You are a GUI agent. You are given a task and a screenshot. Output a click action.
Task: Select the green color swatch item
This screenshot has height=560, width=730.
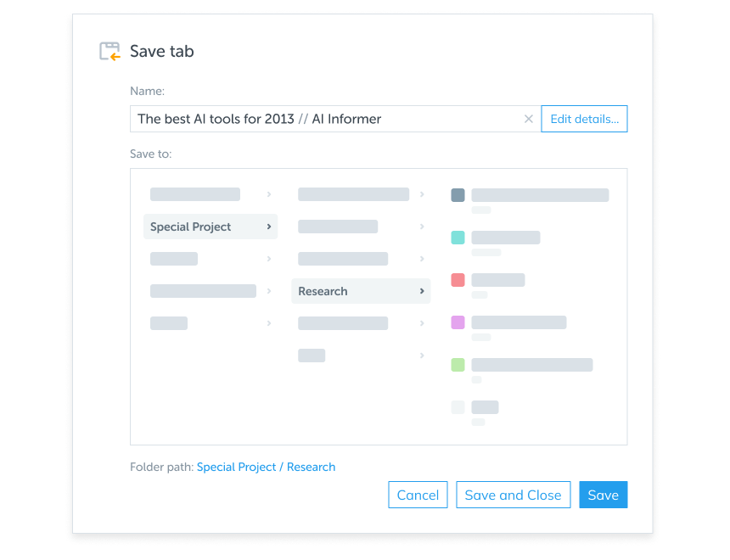click(458, 365)
